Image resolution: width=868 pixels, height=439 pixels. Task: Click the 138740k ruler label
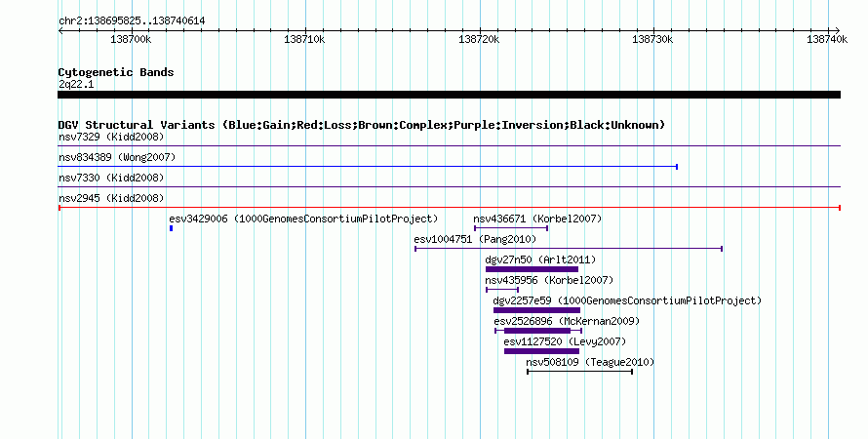[x=827, y=39]
